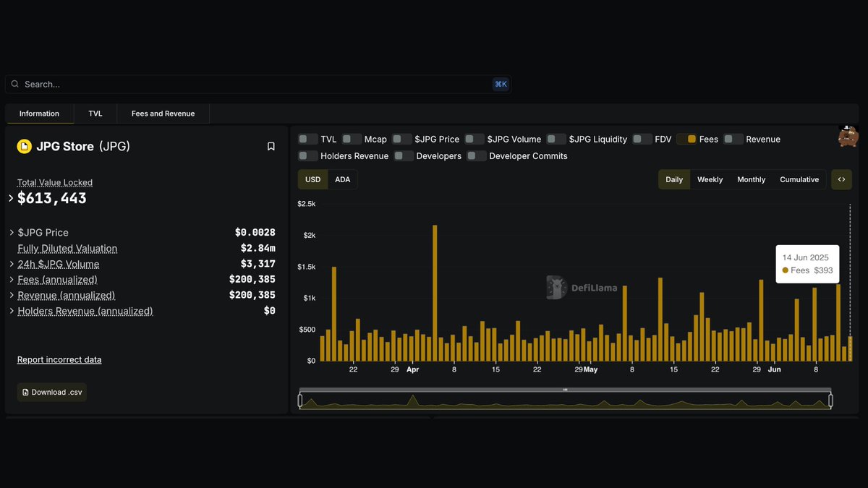Image resolution: width=868 pixels, height=488 pixels.
Task: Toggle the FDV chart switch
Action: click(642, 139)
